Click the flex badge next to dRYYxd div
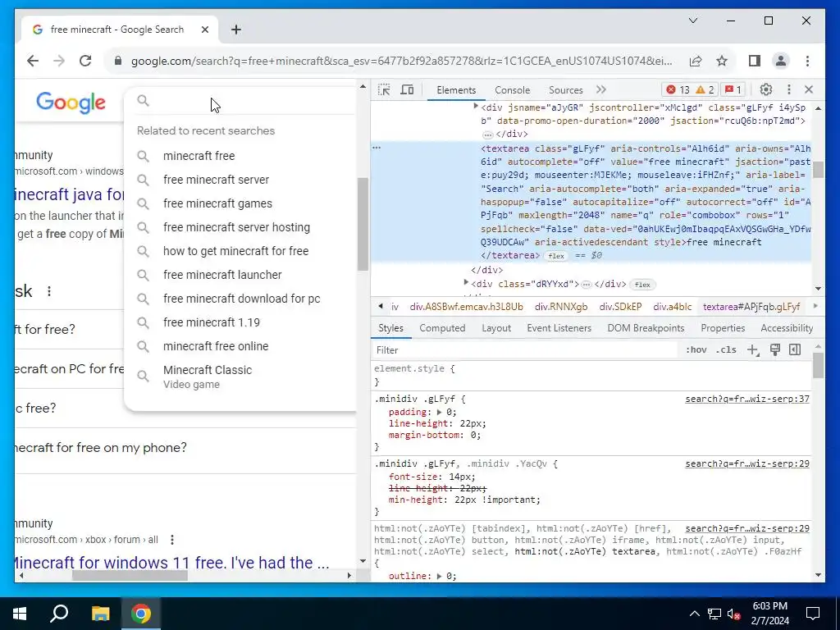This screenshot has width=840, height=630. click(x=642, y=285)
